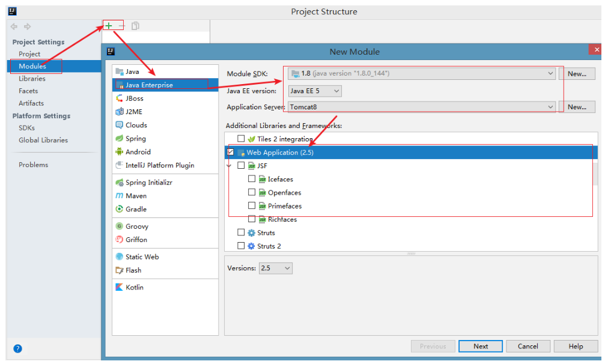Click the Help button

tap(576, 346)
